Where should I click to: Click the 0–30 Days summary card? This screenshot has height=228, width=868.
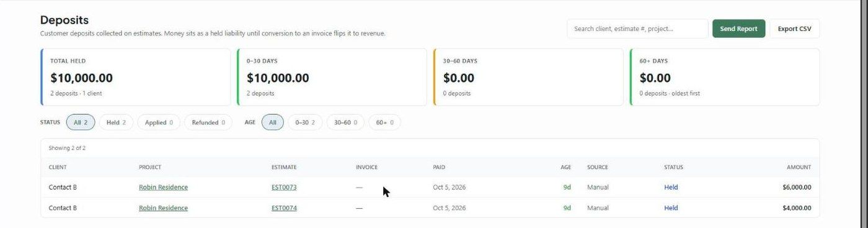[332, 77]
